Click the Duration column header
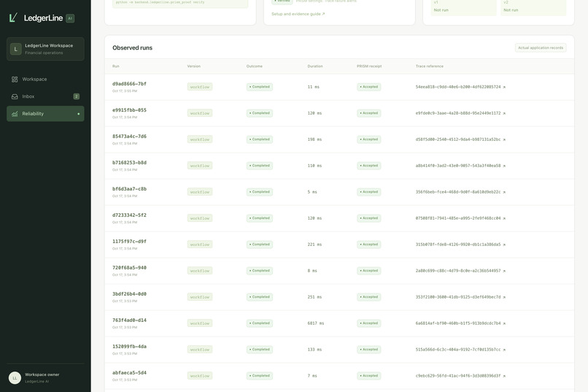The height and width of the screenshot is (392, 588). click(x=315, y=66)
